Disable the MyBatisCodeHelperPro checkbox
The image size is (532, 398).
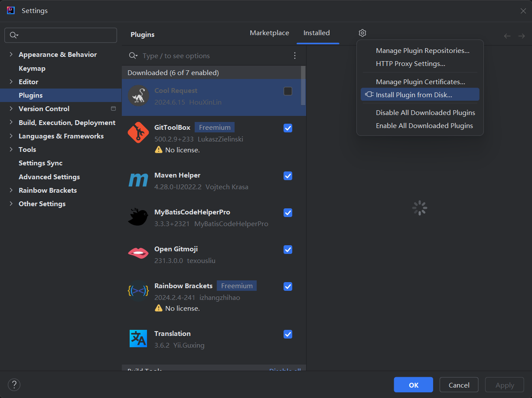[x=288, y=213]
